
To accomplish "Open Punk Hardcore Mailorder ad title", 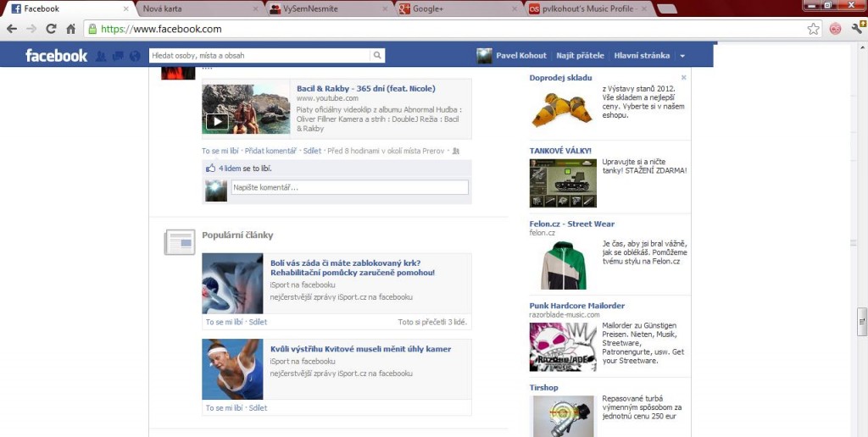I will (576, 306).
